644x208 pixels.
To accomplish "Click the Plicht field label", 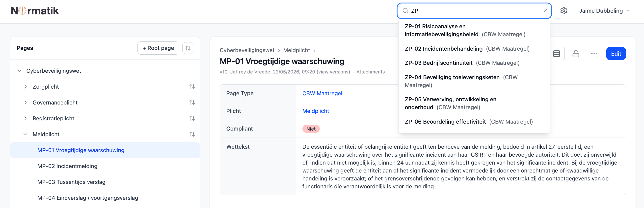I will 234,111.
